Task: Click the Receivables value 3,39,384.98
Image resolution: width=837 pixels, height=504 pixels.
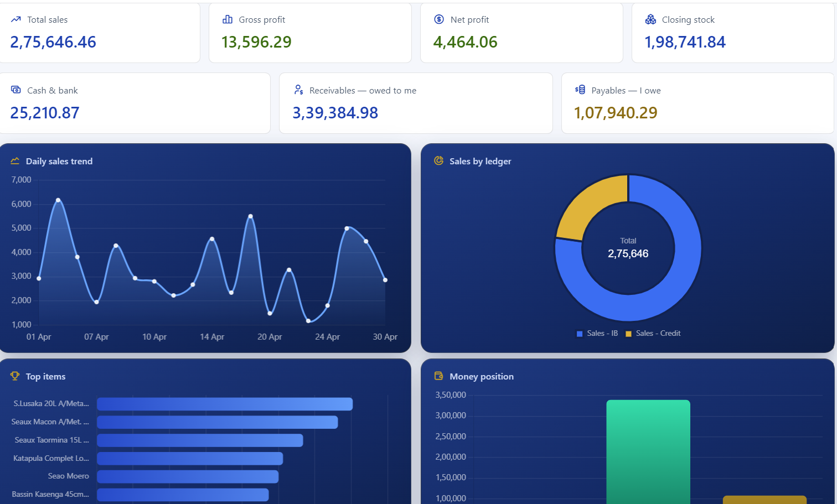Action: 335,113
